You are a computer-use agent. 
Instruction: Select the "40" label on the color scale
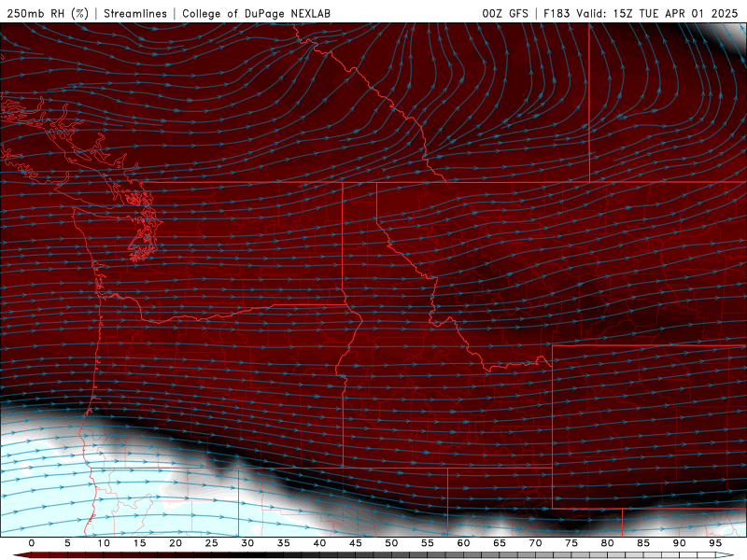[x=319, y=543]
